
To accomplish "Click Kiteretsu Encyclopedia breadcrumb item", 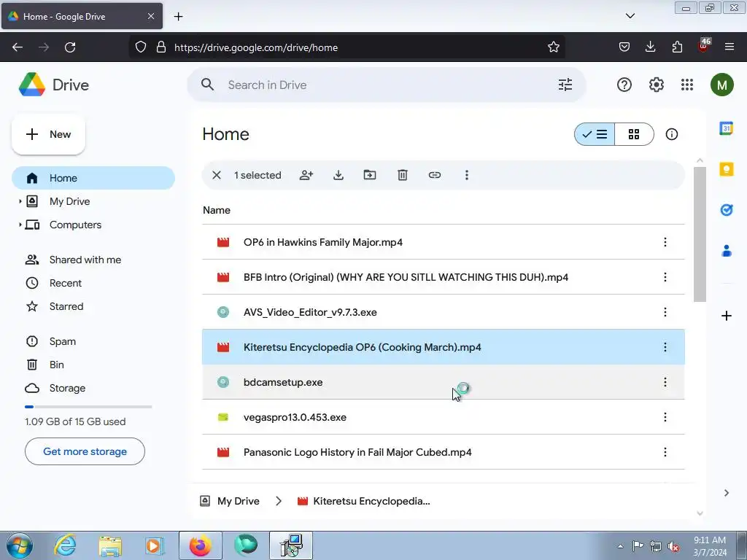I will point(363,501).
